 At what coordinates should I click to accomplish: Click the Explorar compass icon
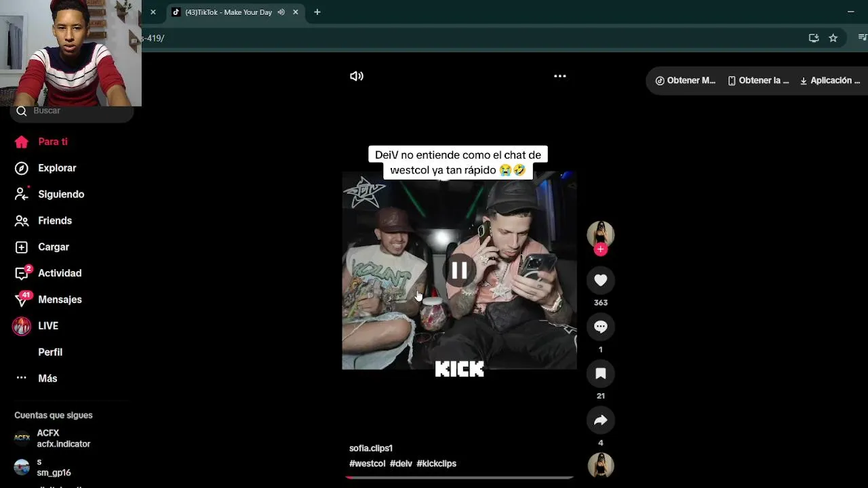tap(22, 168)
